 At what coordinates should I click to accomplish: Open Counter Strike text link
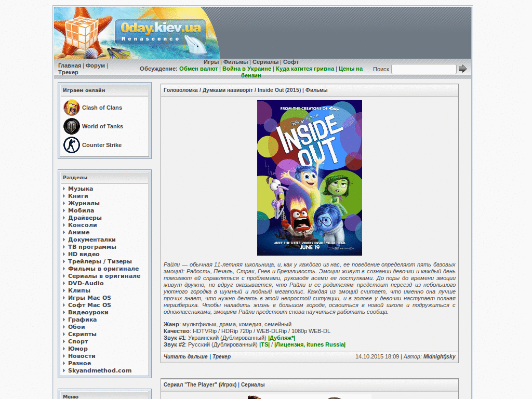pos(102,145)
